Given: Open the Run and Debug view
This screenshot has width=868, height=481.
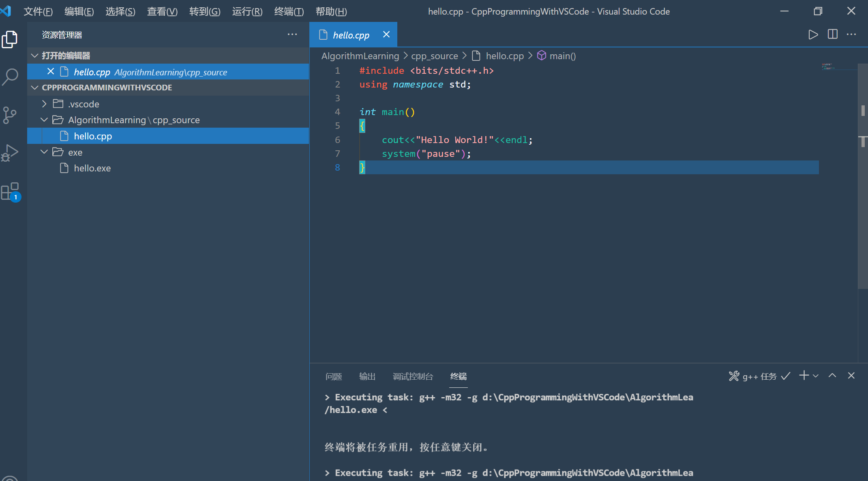Looking at the screenshot, I should [10, 153].
